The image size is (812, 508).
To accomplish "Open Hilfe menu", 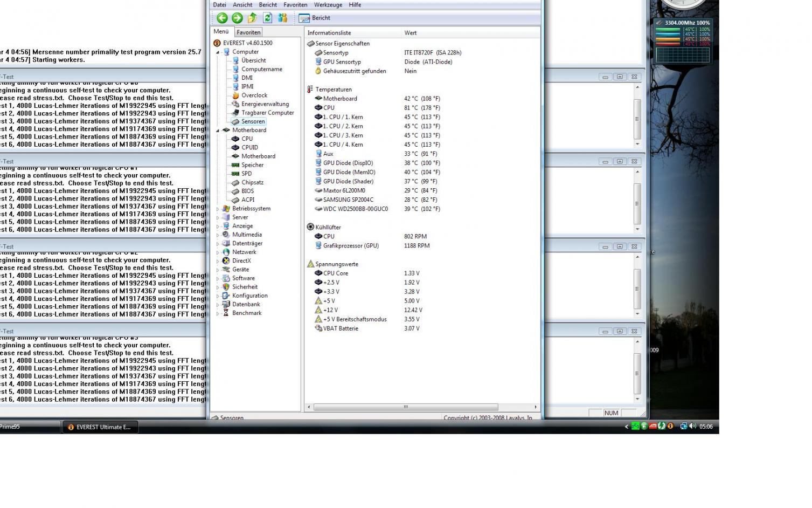I will click(355, 5).
